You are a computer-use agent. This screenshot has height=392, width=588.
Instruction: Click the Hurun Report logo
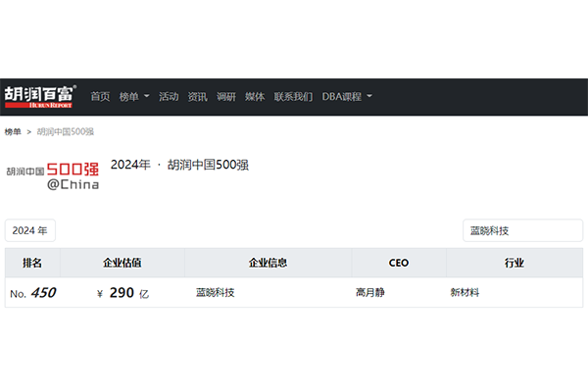(39, 96)
